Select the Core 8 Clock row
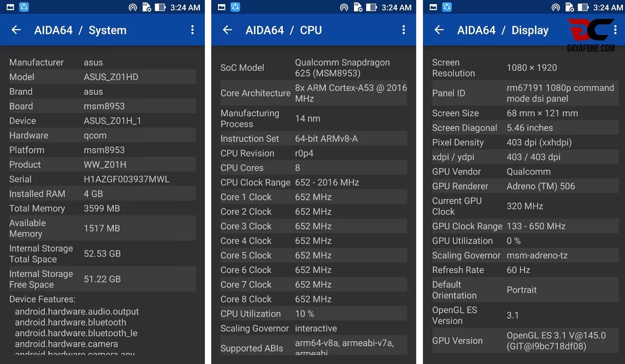This screenshot has height=364, width=625. point(314,299)
